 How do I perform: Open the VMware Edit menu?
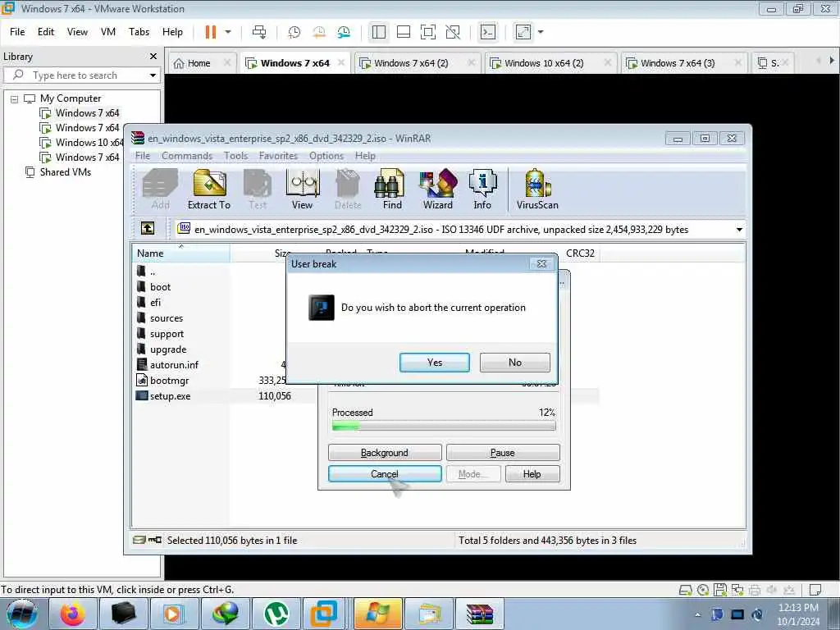[x=46, y=32]
